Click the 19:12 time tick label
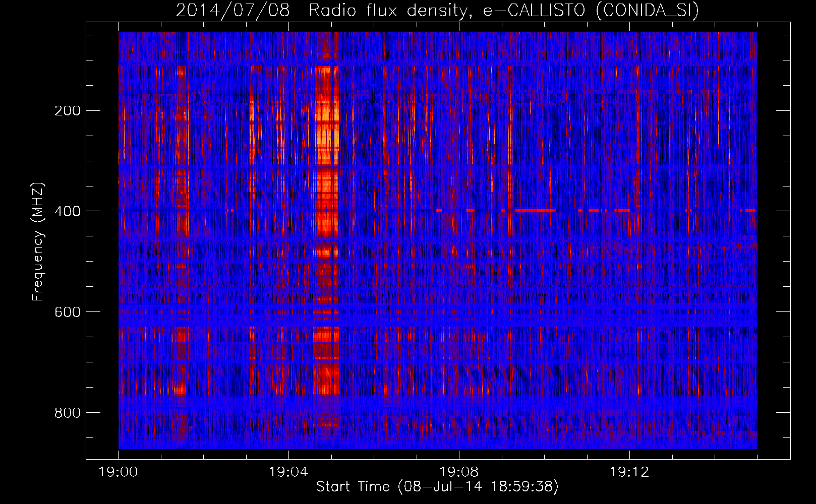The width and height of the screenshot is (816, 504). (629, 472)
